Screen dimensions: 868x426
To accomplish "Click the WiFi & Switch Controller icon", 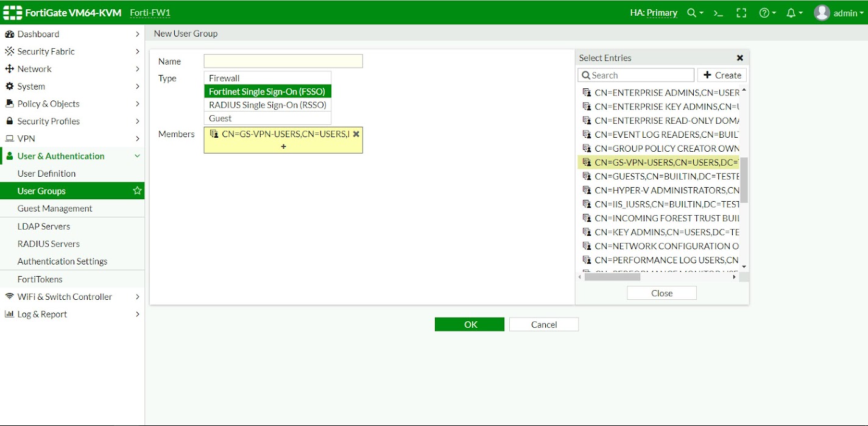I will (x=9, y=297).
